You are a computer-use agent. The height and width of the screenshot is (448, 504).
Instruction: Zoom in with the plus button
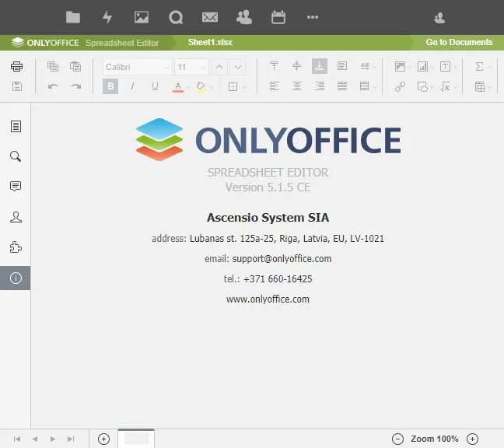click(473, 439)
